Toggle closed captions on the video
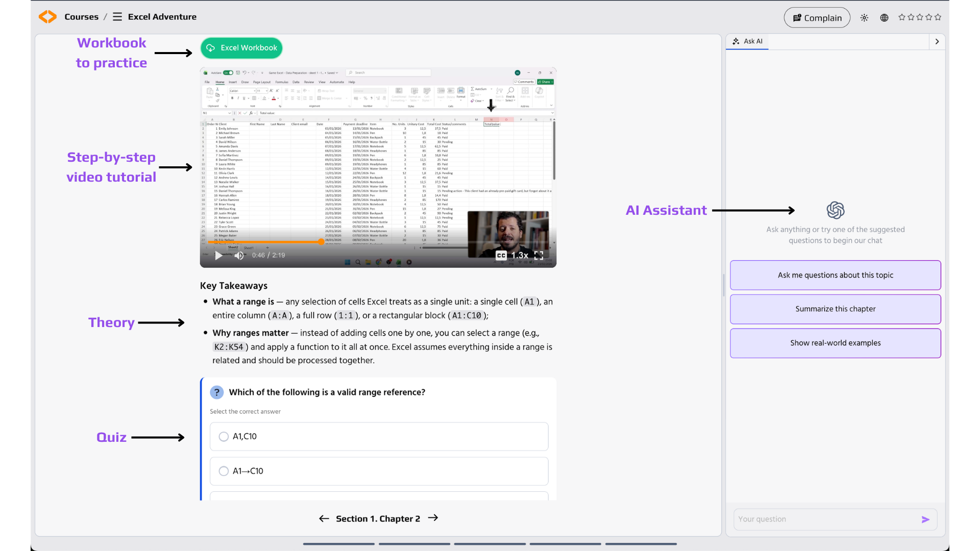 [x=501, y=256]
